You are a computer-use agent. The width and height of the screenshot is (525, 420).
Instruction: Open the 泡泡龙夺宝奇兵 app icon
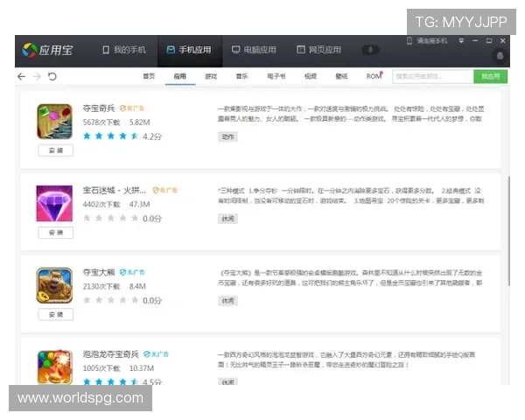pyautogui.click(x=54, y=367)
